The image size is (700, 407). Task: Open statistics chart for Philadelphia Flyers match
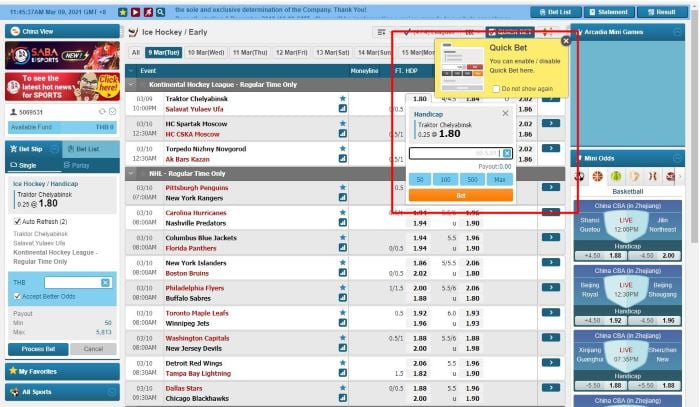tap(342, 298)
